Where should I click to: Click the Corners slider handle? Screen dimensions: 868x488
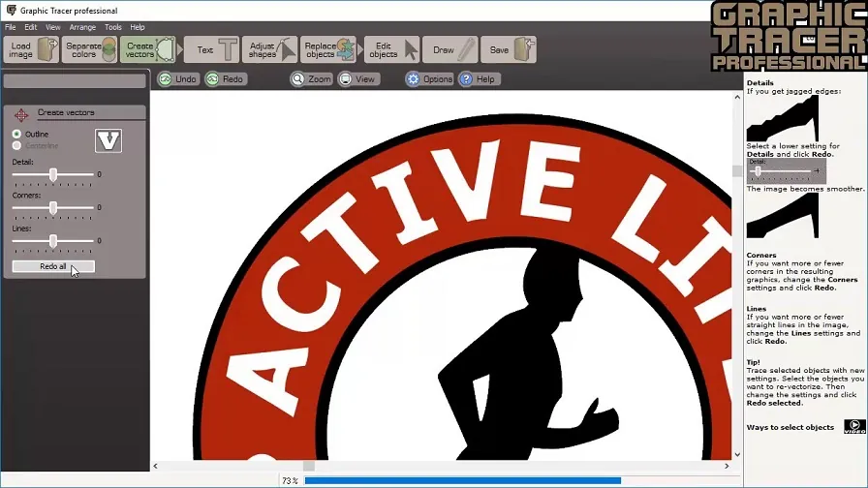[52, 208]
